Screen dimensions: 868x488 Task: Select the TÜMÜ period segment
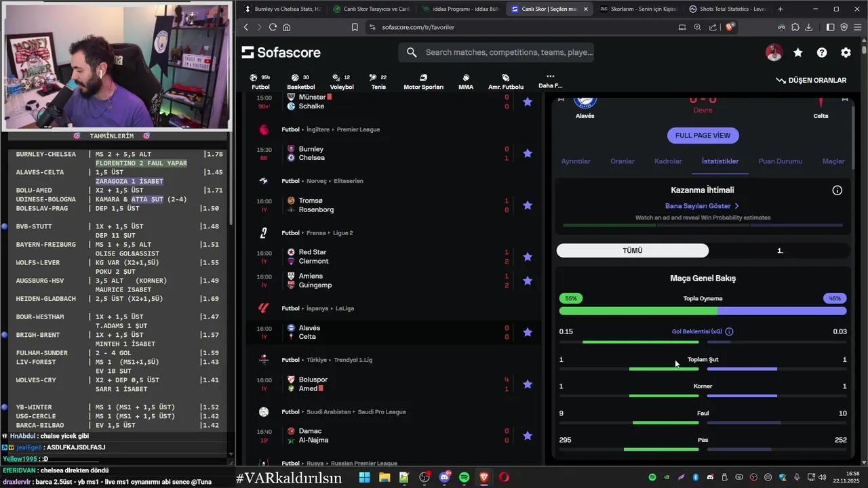[633, 251]
